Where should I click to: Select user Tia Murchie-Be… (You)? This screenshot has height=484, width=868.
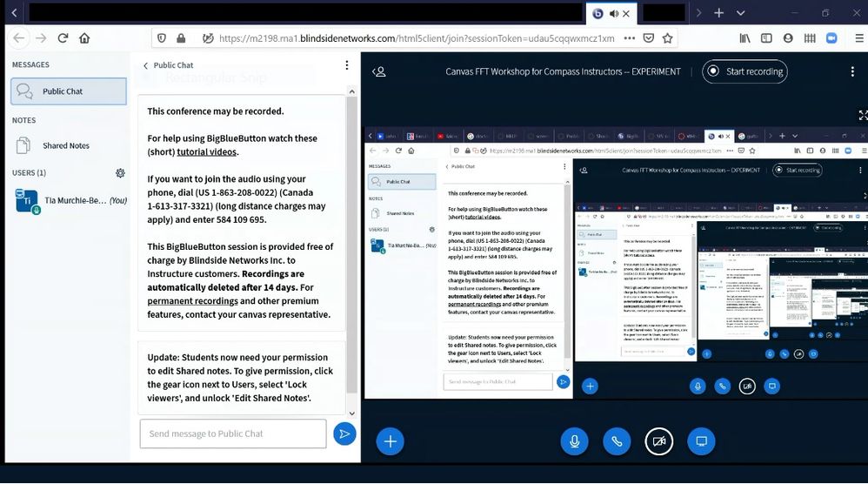coord(69,200)
